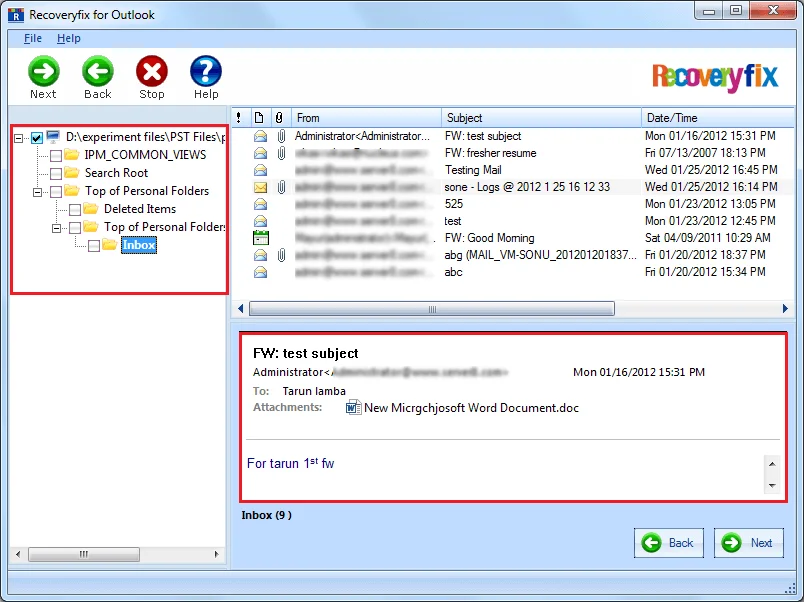Viewport: 804px width, 602px height.
Task: Open the File menu
Action: click(33, 38)
